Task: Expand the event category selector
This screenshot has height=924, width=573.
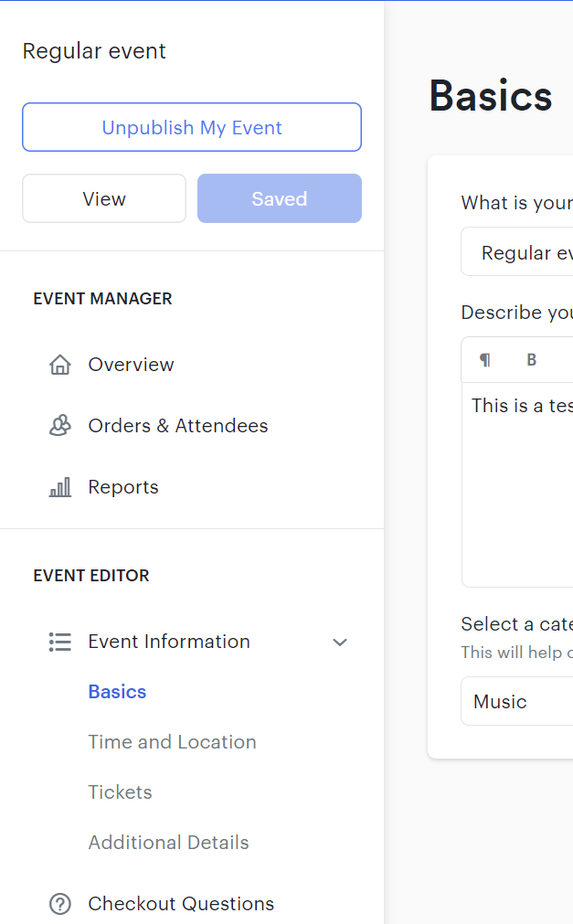Action: click(x=516, y=701)
